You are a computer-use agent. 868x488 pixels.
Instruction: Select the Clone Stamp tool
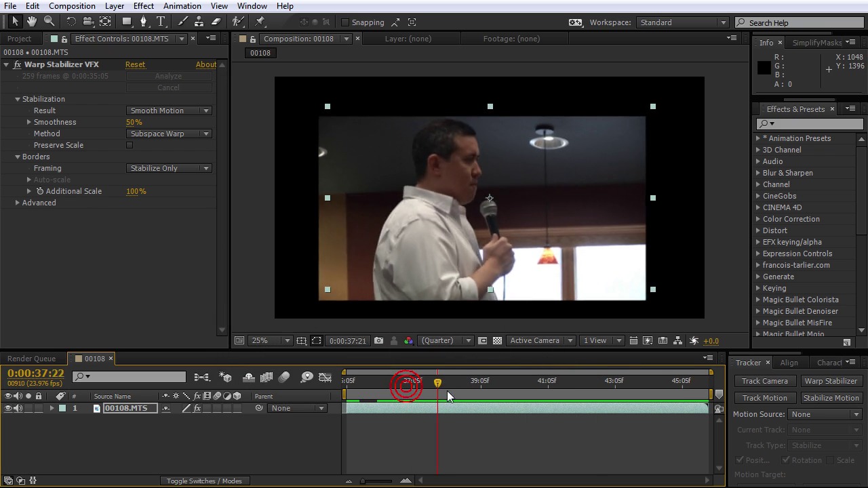199,22
